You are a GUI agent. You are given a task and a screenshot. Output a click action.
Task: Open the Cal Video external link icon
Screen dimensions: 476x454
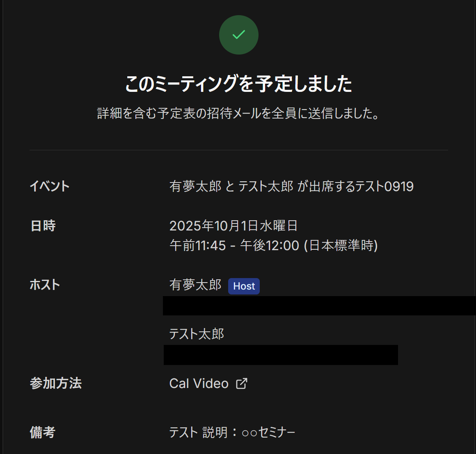coord(242,383)
